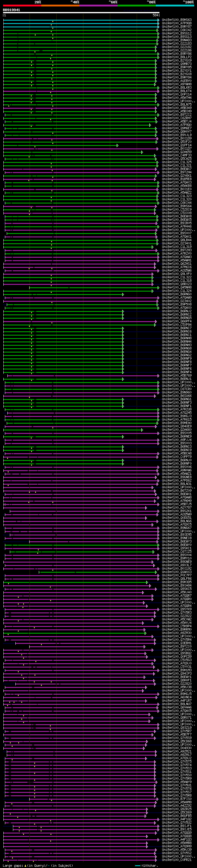
Task: Click the UniRef100_B8LKT4 entry
Action: 177,91
